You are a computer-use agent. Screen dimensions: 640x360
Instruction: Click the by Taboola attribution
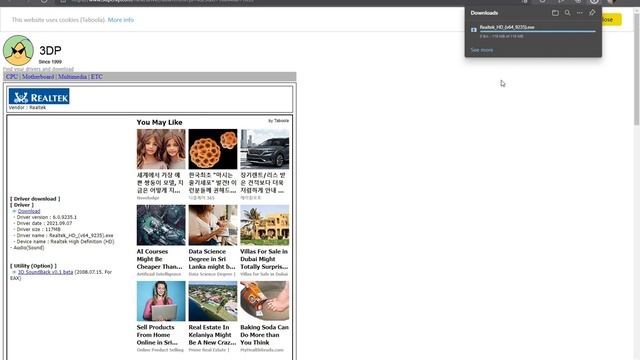click(278, 121)
